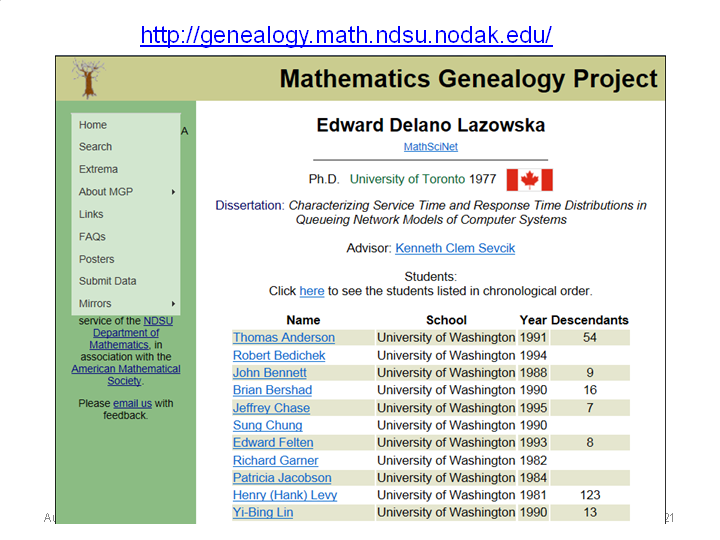Click the Name column header

click(x=303, y=320)
